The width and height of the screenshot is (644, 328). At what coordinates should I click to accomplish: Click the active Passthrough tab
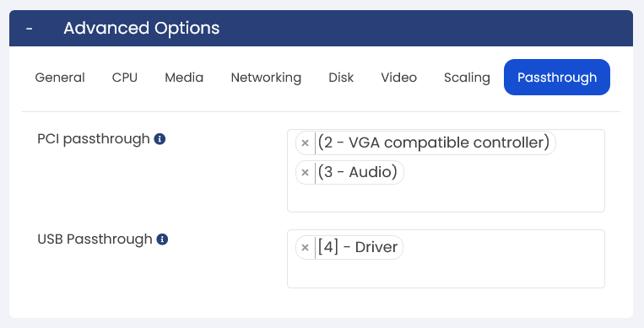(557, 78)
